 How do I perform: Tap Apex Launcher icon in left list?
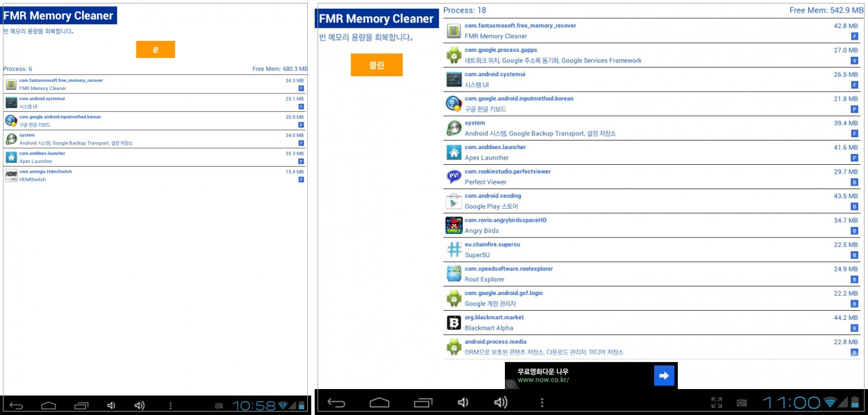pyautogui.click(x=11, y=157)
